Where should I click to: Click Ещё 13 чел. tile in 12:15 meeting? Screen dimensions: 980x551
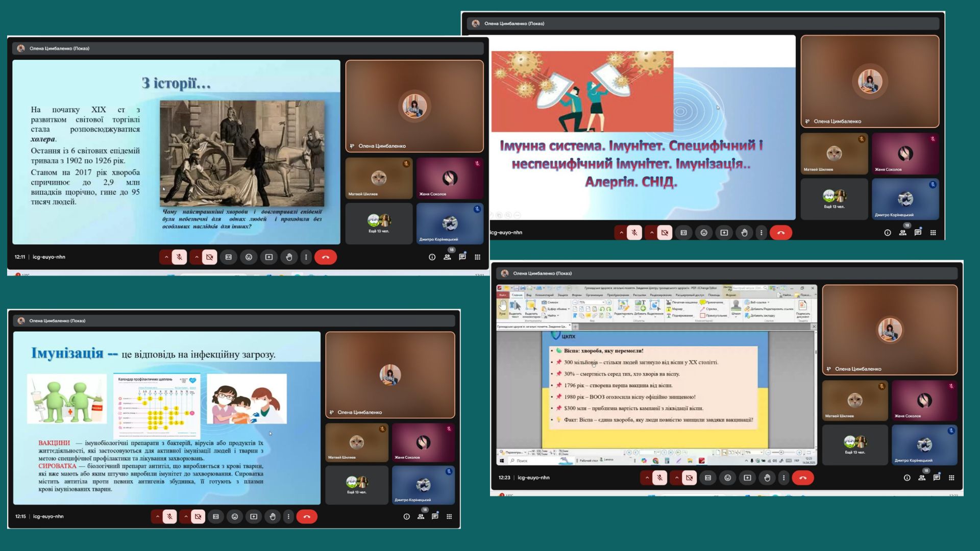tap(357, 485)
